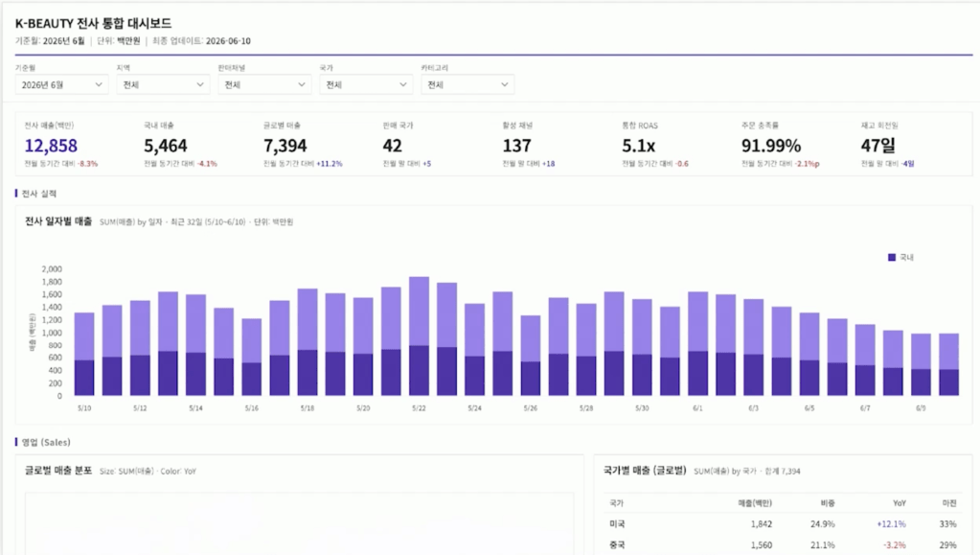Open the 기준월 2026년 6월 dropdown

click(62, 84)
